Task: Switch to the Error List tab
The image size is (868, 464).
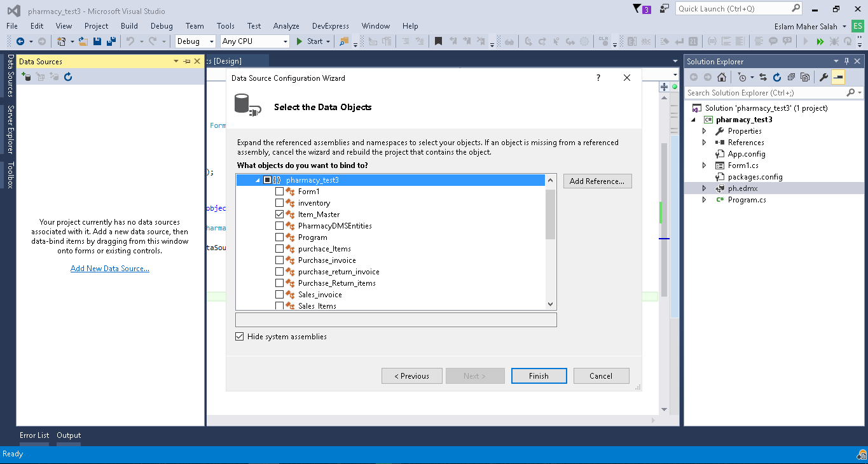Action: point(34,435)
